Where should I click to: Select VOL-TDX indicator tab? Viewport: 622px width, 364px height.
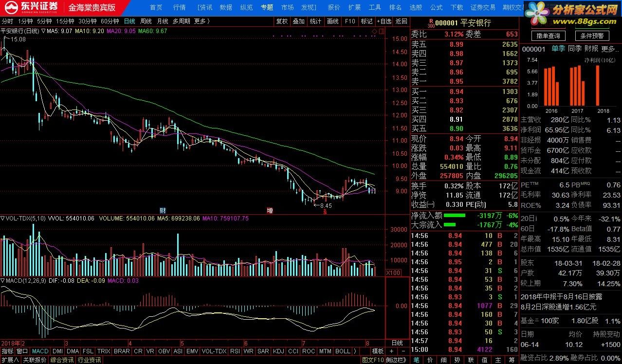[214, 351]
